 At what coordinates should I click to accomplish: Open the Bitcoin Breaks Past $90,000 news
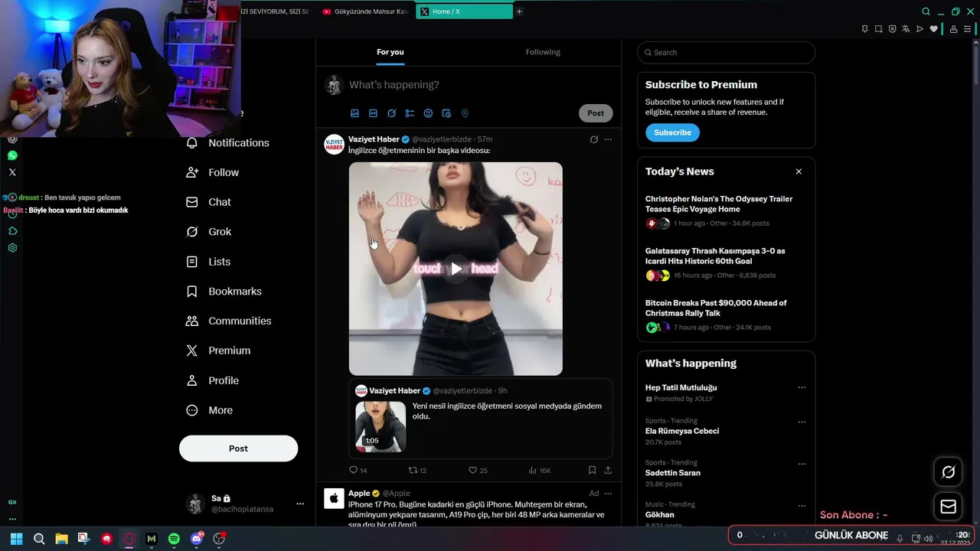[716, 308]
